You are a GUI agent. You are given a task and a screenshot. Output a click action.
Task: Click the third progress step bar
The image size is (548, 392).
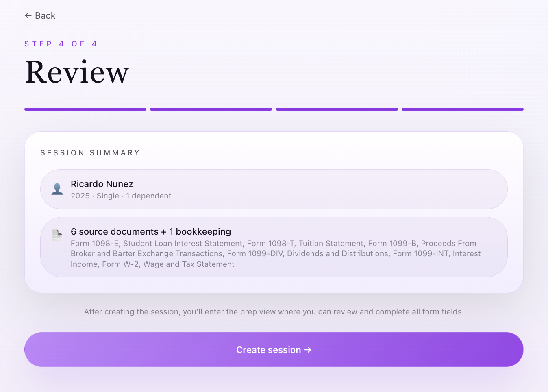[337, 109]
